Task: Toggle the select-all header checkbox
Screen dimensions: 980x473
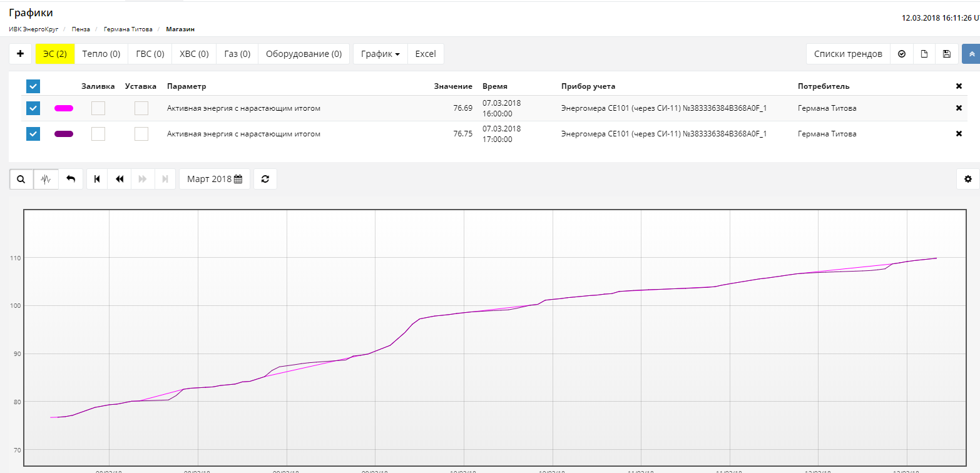Action: click(33, 86)
